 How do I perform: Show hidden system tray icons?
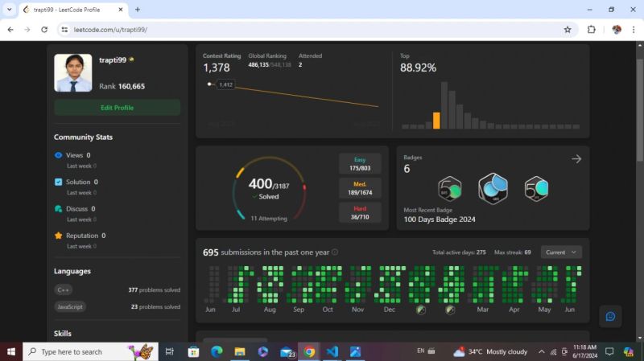pyautogui.click(x=541, y=351)
